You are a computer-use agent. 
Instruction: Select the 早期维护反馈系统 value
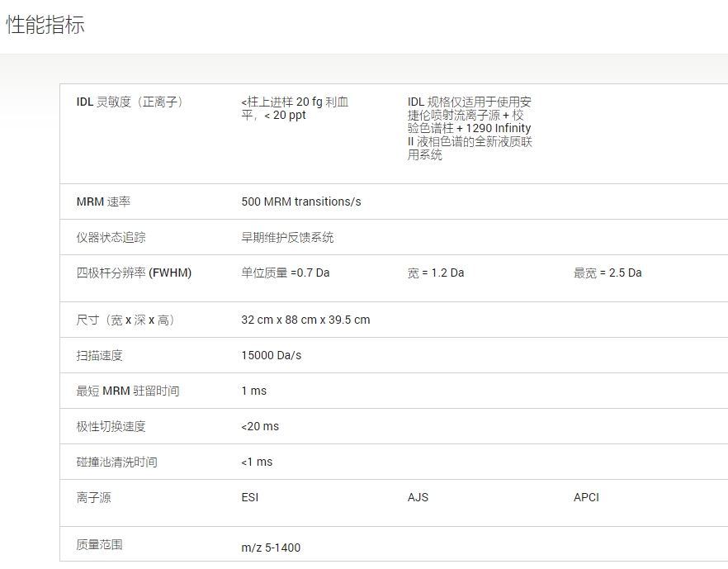(287, 237)
